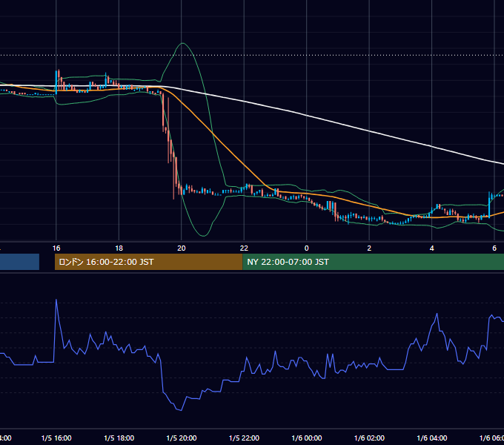Click the hour label 0 on upper axis
The width and height of the screenshot is (504, 445).
pyautogui.click(x=307, y=248)
